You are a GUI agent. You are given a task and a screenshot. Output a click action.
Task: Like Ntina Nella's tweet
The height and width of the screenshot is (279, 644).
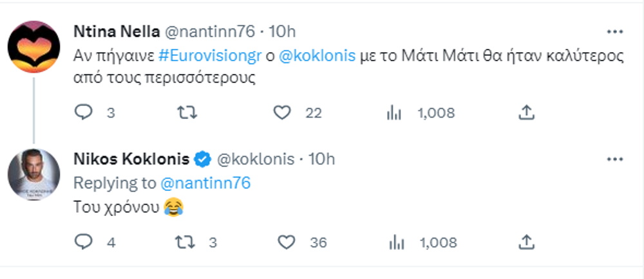coord(281,113)
